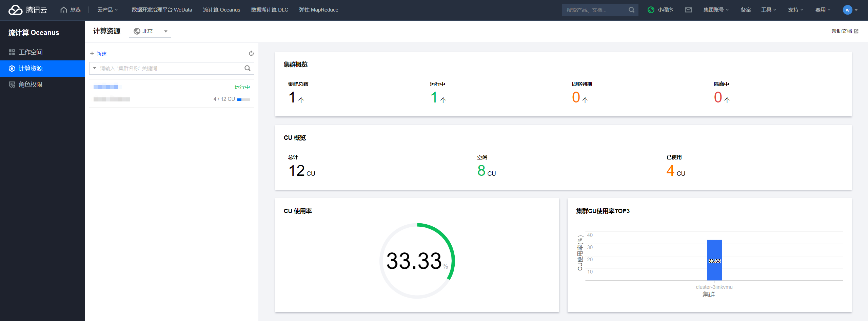868x321 pixels.
Task: Click the cluster CU usage progress bar
Action: click(x=243, y=99)
